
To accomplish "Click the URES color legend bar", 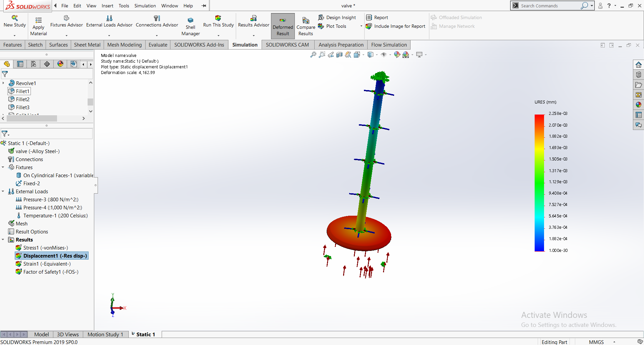I will pos(539,183).
